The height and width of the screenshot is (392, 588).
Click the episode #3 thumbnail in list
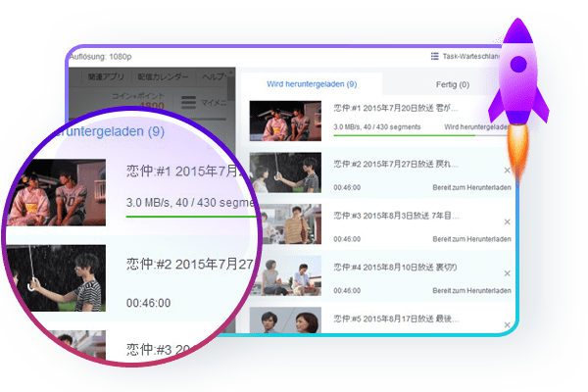coord(291,224)
